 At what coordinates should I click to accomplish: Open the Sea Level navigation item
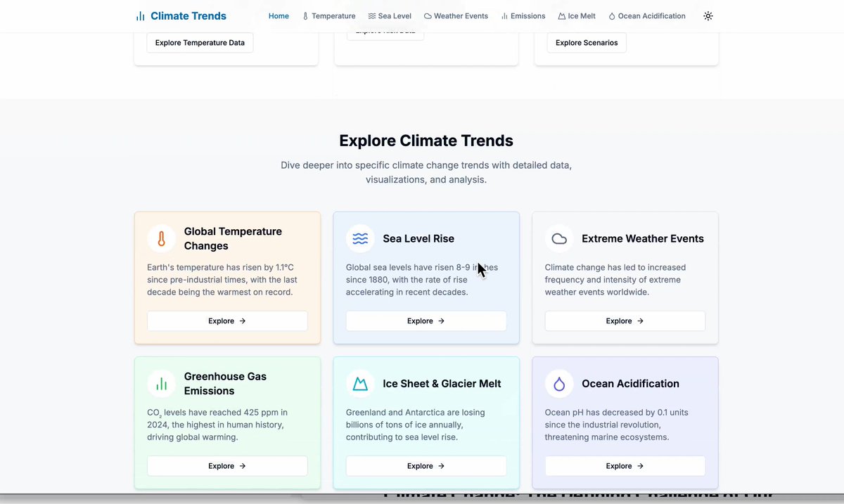pos(389,16)
